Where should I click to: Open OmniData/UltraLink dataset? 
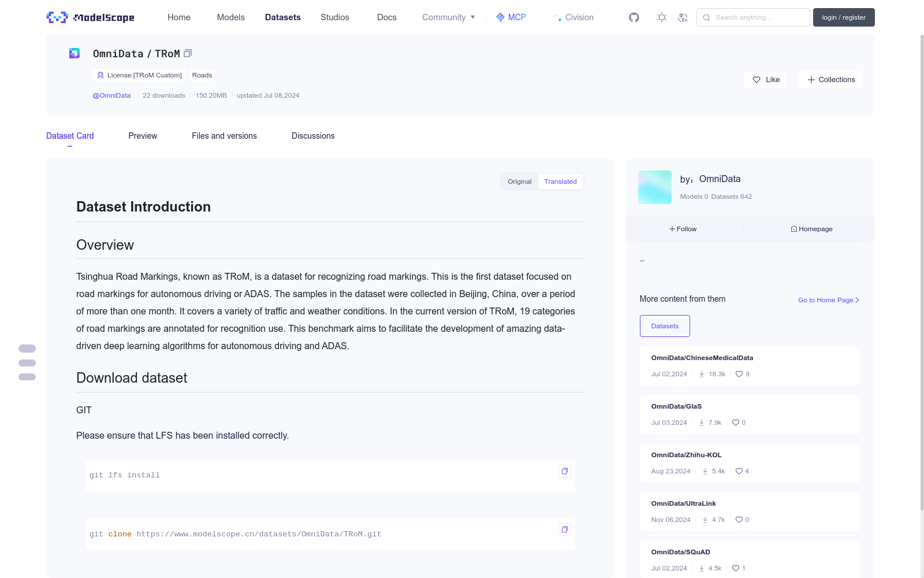point(684,503)
